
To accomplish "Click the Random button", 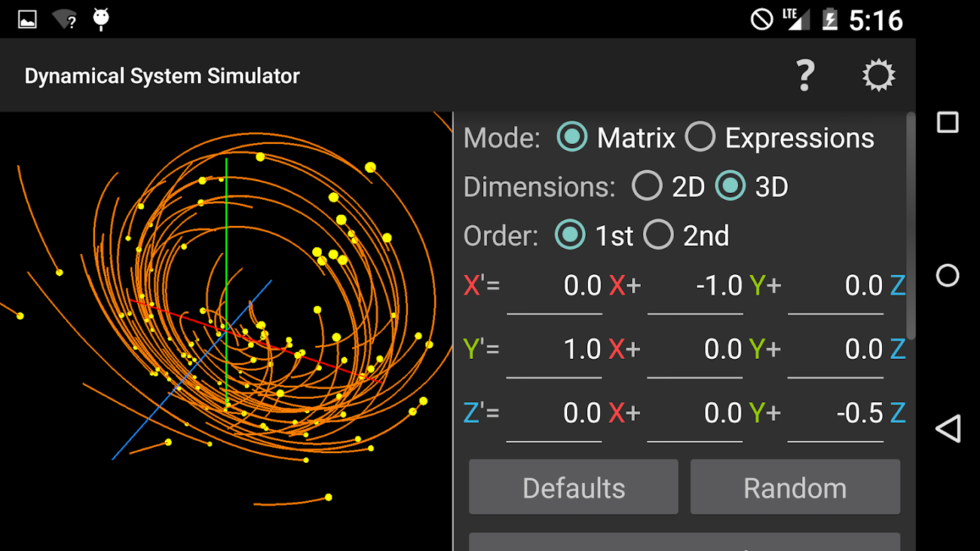I will click(795, 488).
